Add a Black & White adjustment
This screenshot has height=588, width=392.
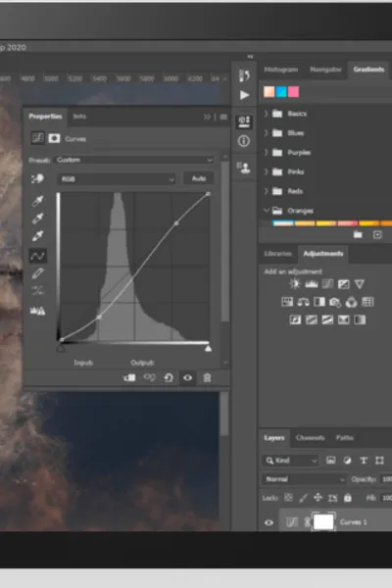coord(319,302)
